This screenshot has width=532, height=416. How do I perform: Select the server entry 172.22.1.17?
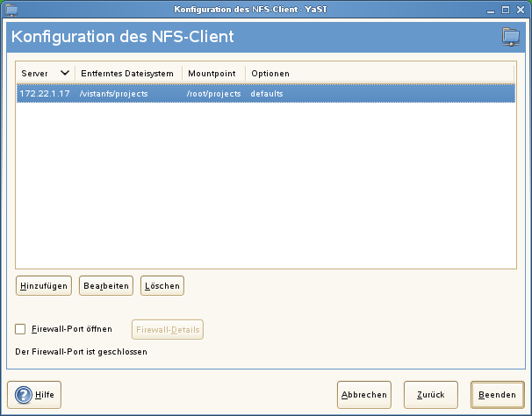click(x=45, y=94)
